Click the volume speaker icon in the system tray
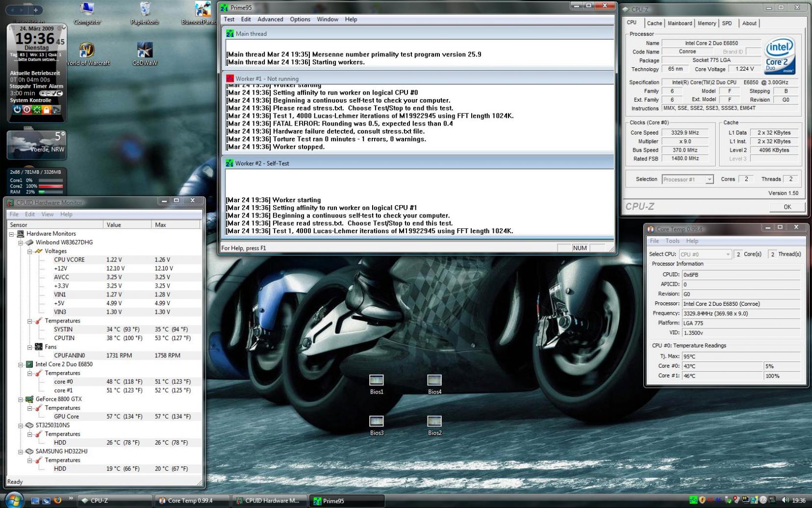The height and width of the screenshot is (508, 812). pos(785,500)
